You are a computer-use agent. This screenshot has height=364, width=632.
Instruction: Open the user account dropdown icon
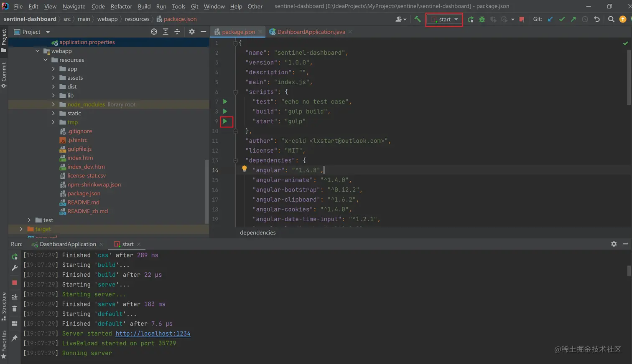[401, 19]
